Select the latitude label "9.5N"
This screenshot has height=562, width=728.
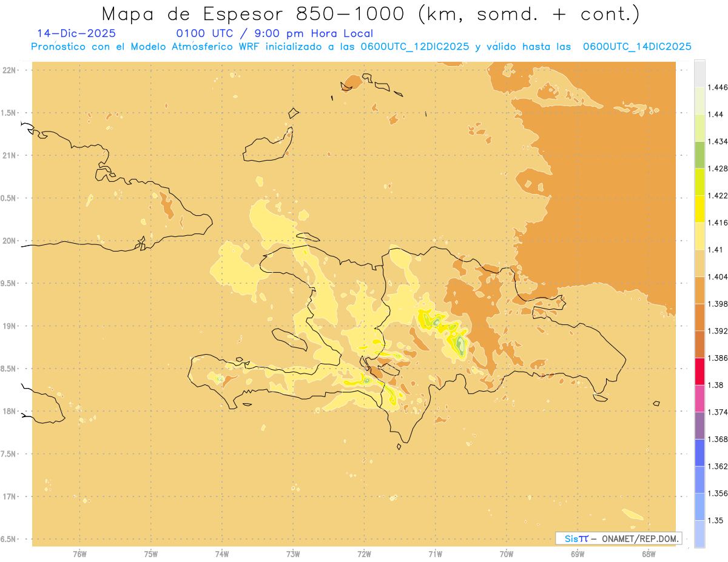(8, 283)
